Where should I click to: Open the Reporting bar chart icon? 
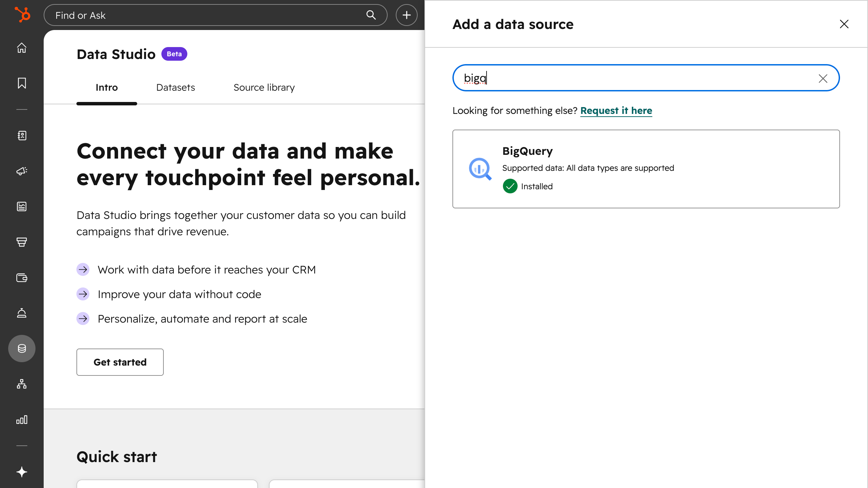pyautogui.click(x=22, y=419)
